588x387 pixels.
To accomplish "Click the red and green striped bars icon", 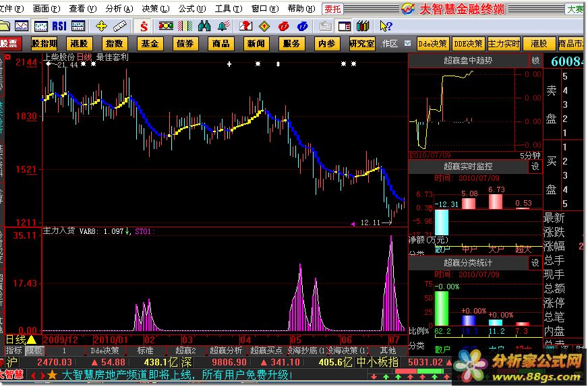I will [x=185, y=26].
